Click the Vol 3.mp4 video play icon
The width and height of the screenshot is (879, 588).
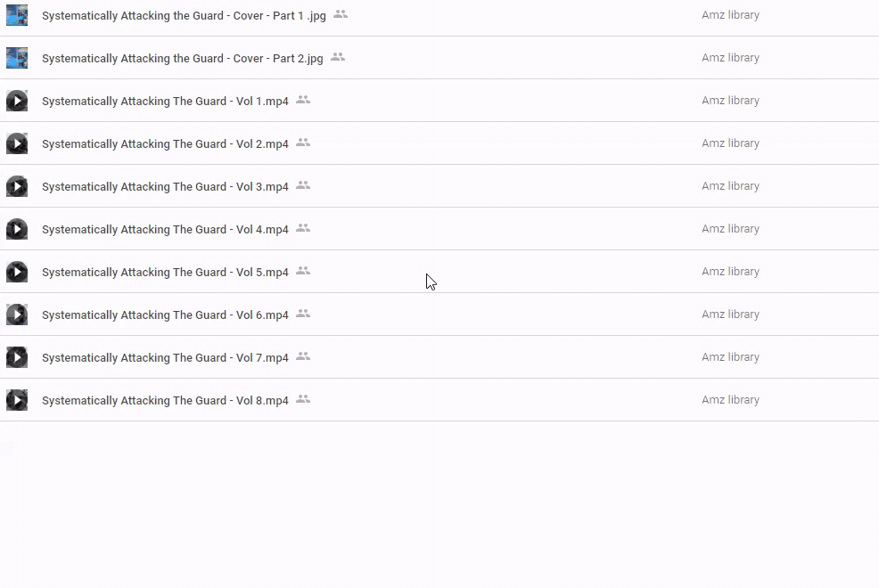tap(17, 186)
